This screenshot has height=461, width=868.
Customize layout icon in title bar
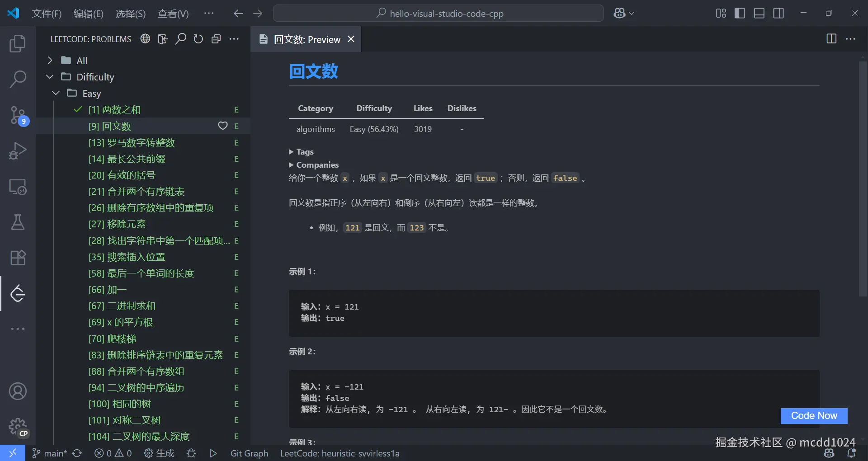721,13
